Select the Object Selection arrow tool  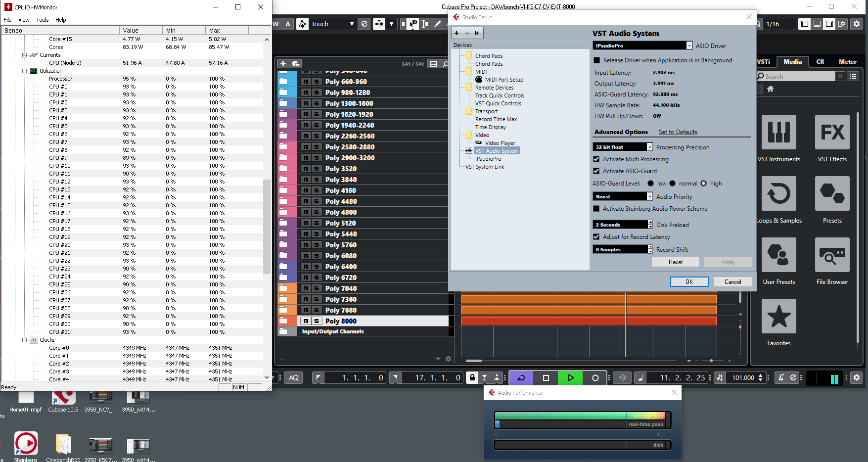coord(413,24)
